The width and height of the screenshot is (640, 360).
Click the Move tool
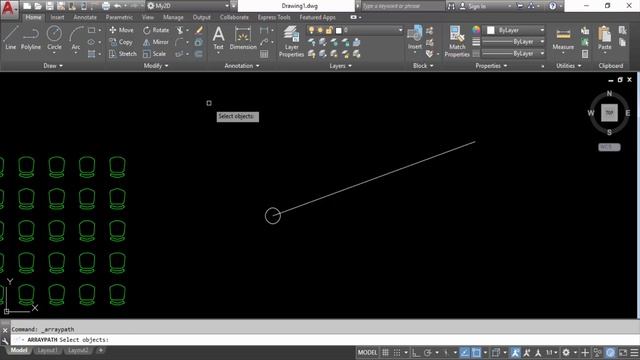pos(121,30)
